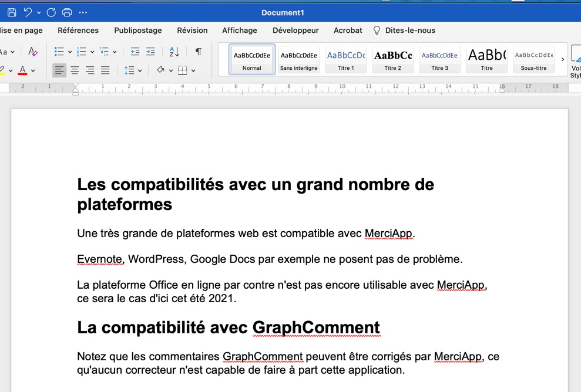Apply the Titre 3 style

tap(440, 60)
